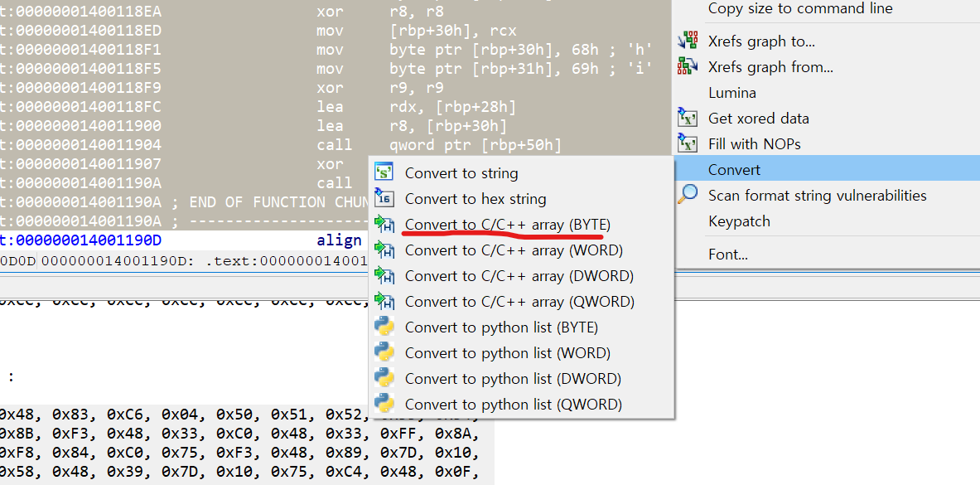
Task: Click the Xrefs graph to icon
Action: (x=688, y=41)
